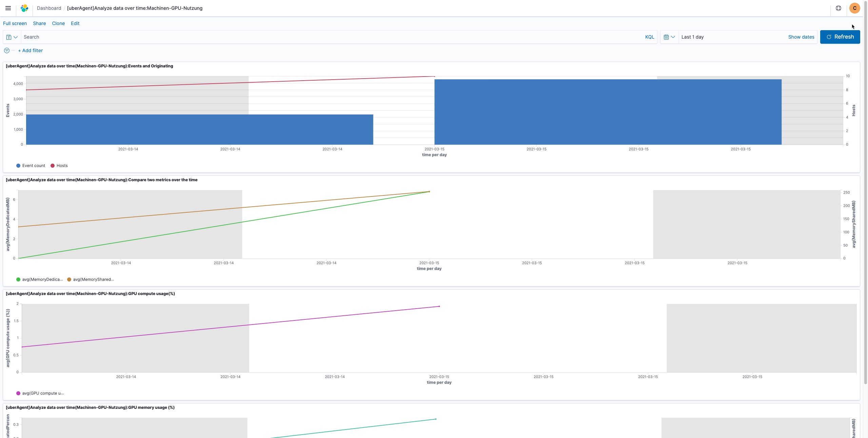Viewport: 868px width, 438px height.
Task: Toggle avg(GPU compute usage) legend entry
Action: point(43,393)
